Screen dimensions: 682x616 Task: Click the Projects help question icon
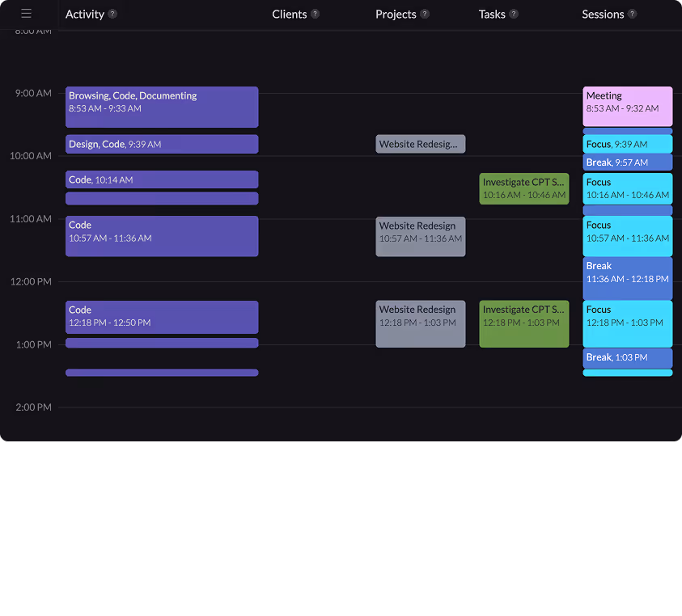coord(425,14)
